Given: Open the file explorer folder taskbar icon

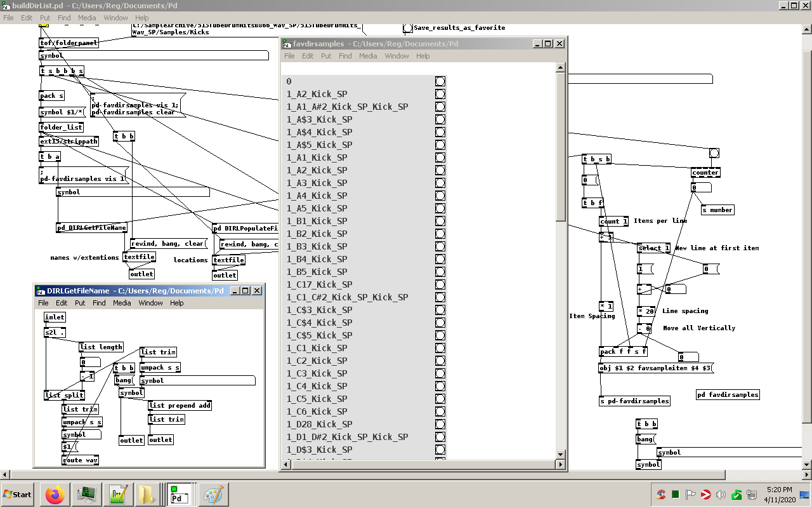Looking at the screenshot, I should pyautogui.click(x=147, y=494).
